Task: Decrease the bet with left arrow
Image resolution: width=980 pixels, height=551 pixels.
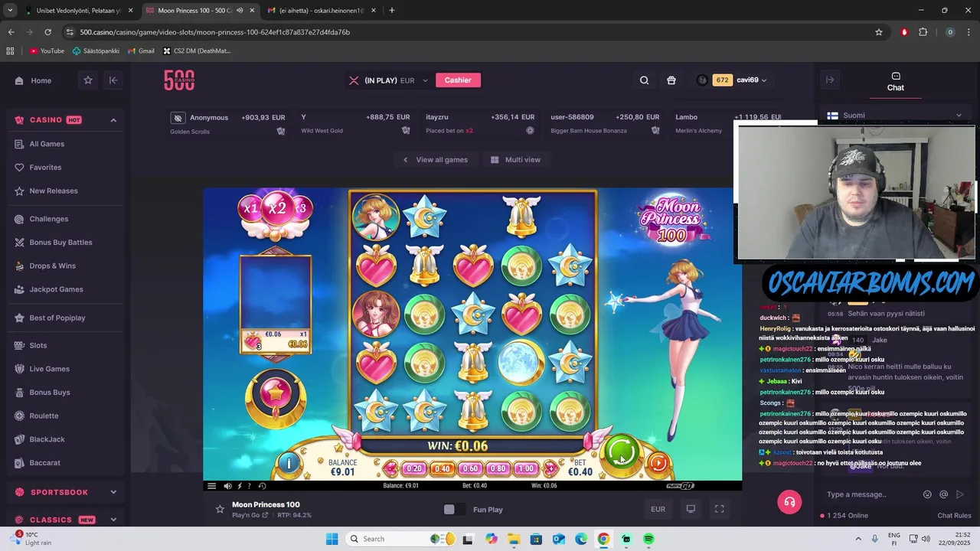Action: tap(391, 468)
